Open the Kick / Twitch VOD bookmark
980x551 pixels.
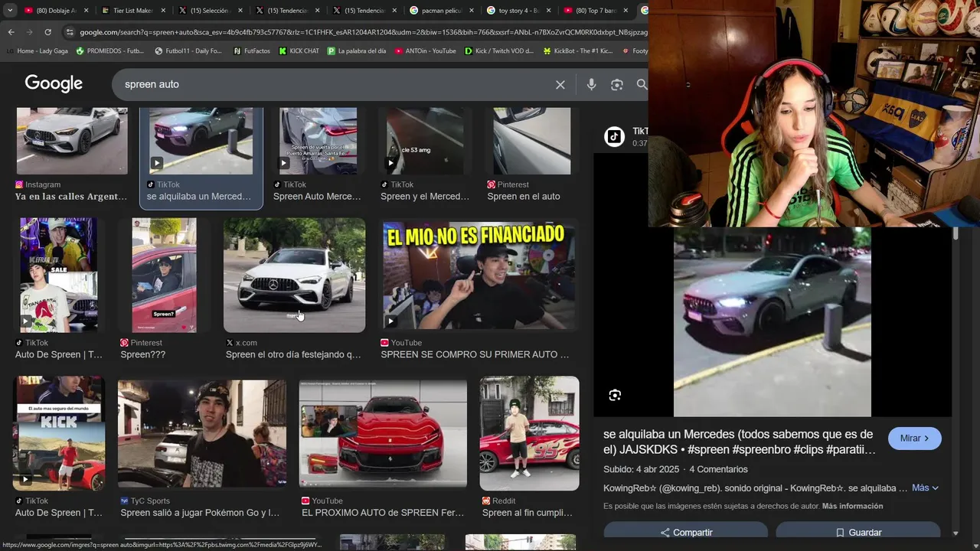[499, 51]
